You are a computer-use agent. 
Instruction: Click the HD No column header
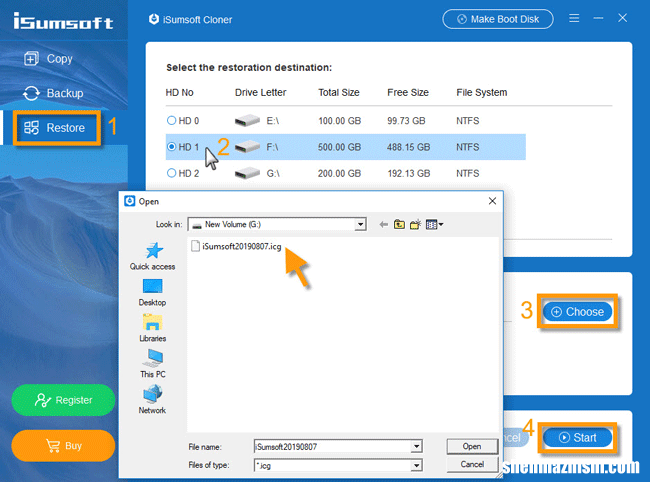tap(179, 92)
